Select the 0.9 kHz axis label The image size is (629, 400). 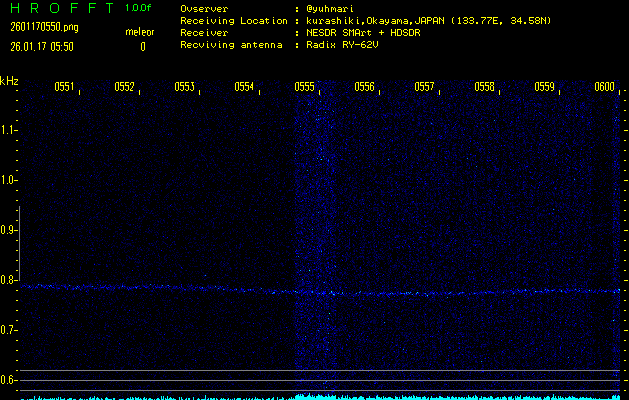coord(9,230)
